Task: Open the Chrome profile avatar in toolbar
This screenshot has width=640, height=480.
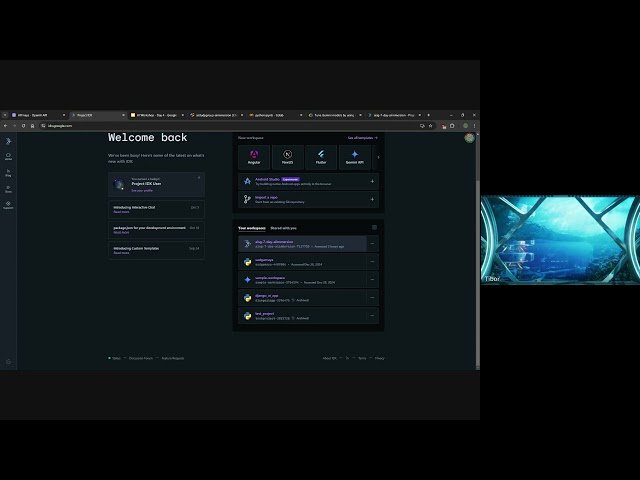Action: click(465, 126)
